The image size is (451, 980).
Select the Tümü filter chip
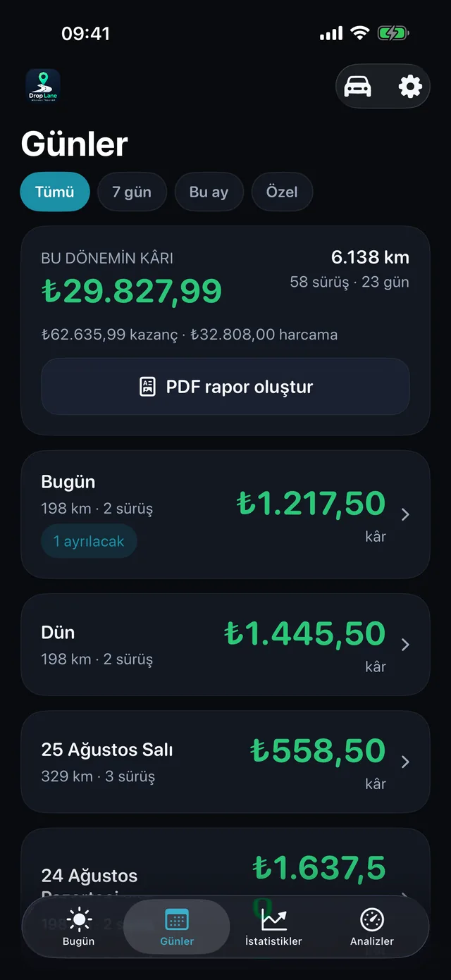[x=55, y=192]
